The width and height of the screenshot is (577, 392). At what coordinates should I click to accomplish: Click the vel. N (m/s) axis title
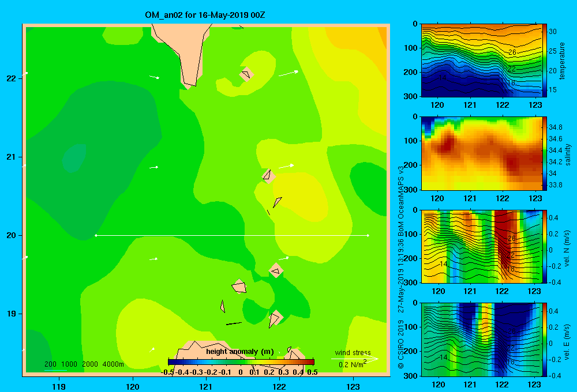[x=567, y=248]
